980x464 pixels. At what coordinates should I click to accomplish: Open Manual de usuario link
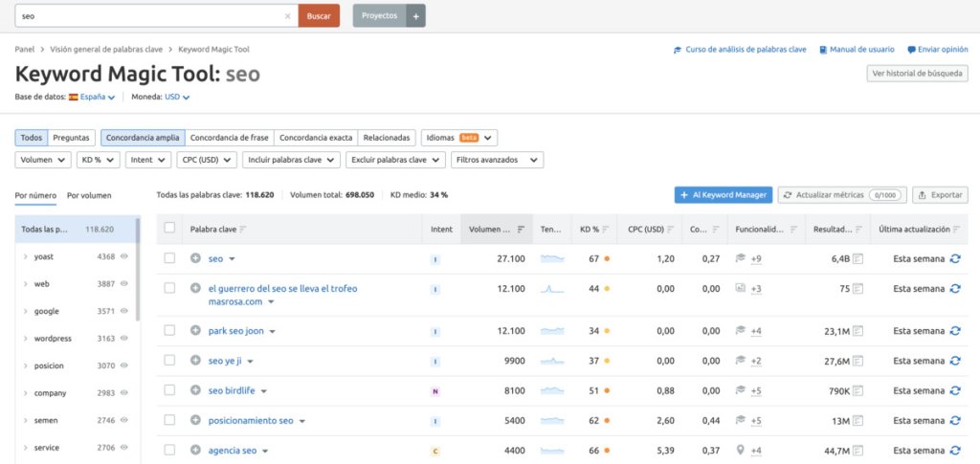[857, 50]
